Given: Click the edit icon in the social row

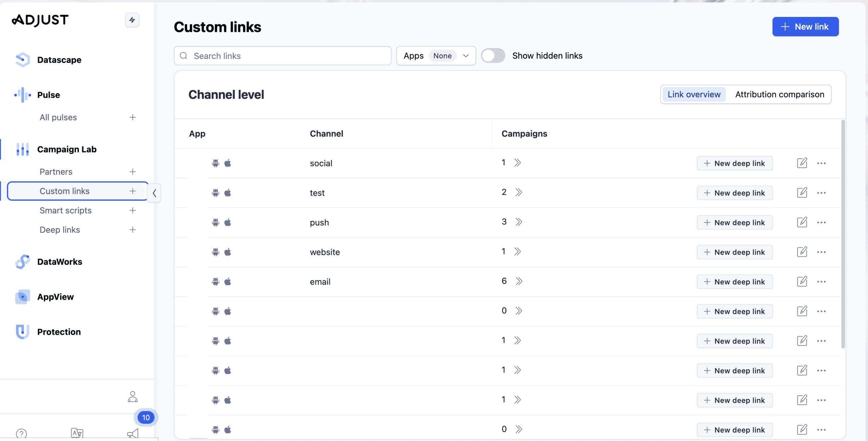Looking at the screenshot, I should click(x=802, y=163).
